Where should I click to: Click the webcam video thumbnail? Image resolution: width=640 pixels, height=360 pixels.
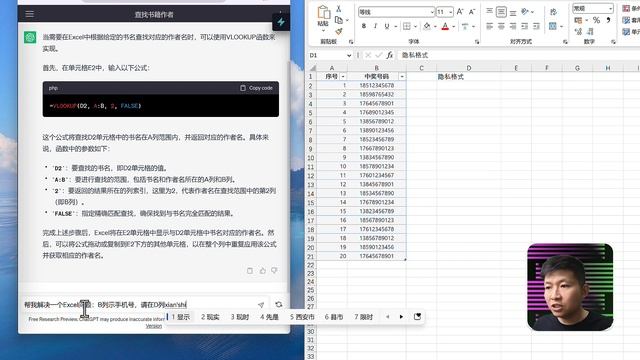[570, 287]
